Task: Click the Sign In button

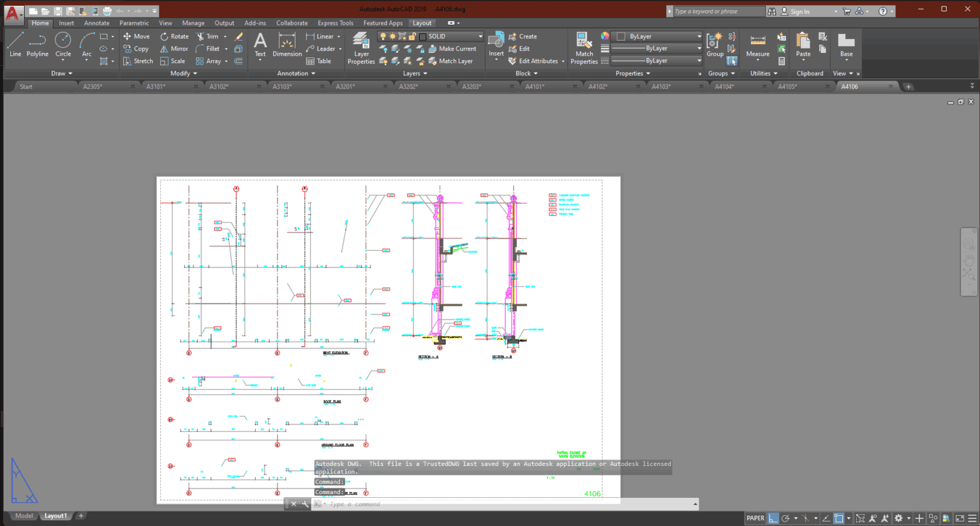Action: coord(799,11)
